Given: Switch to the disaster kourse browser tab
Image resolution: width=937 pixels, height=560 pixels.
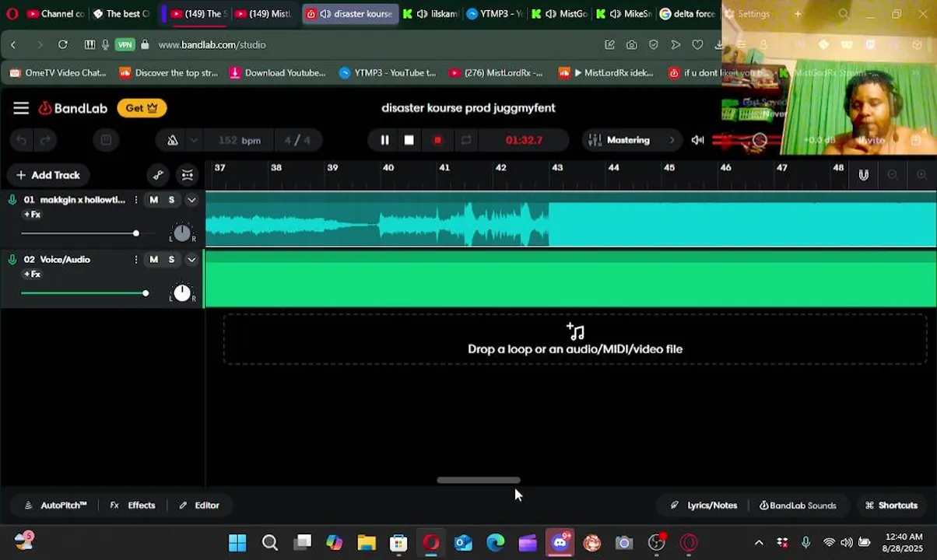Looking at the screenshot, I should click(350, 14).
